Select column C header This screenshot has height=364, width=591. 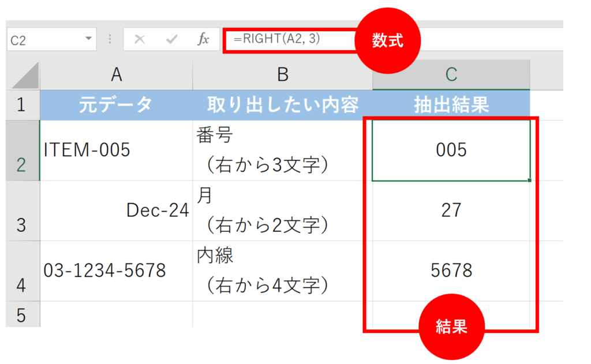(x=451, y=74)
